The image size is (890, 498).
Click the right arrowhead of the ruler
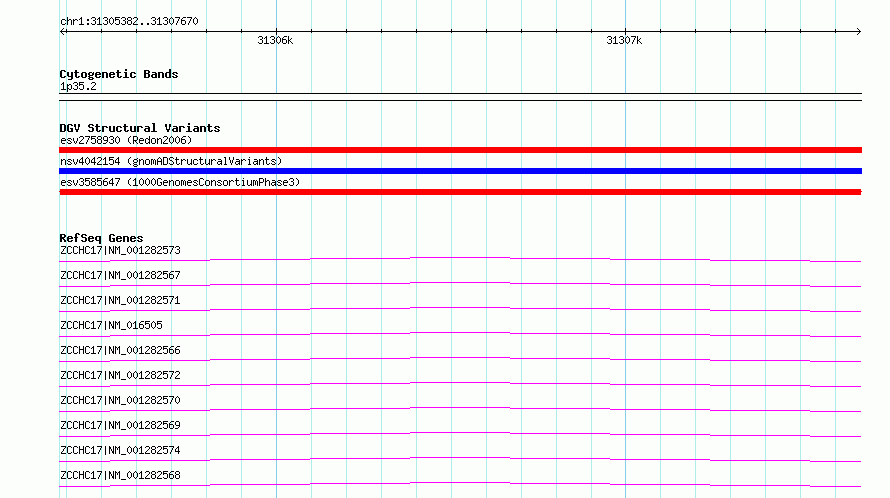click(859, 31)
